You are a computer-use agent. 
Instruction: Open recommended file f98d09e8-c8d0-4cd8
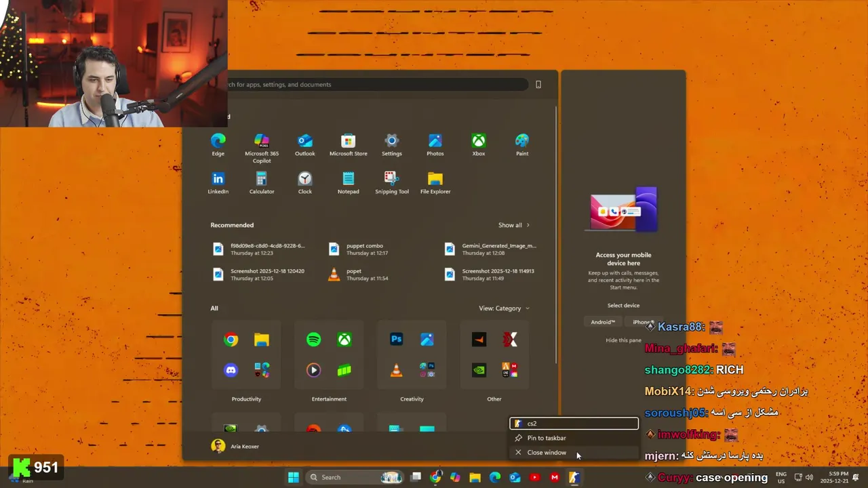point(259,249)
